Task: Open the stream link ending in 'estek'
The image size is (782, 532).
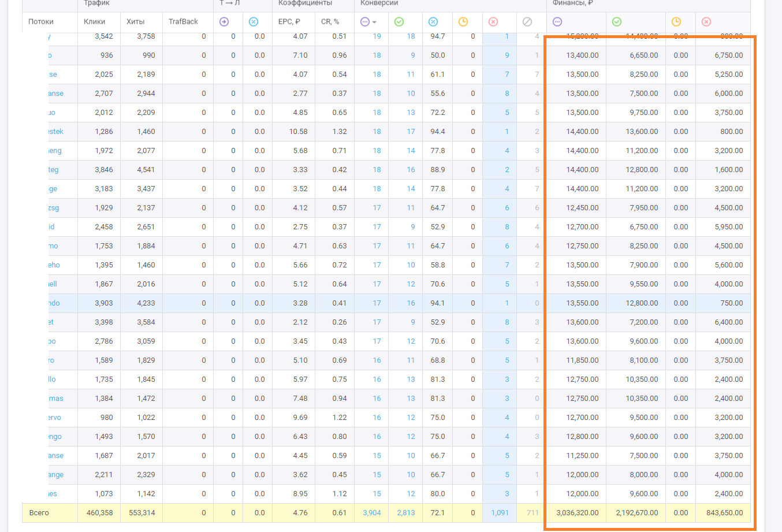Action: pos(56,132)
